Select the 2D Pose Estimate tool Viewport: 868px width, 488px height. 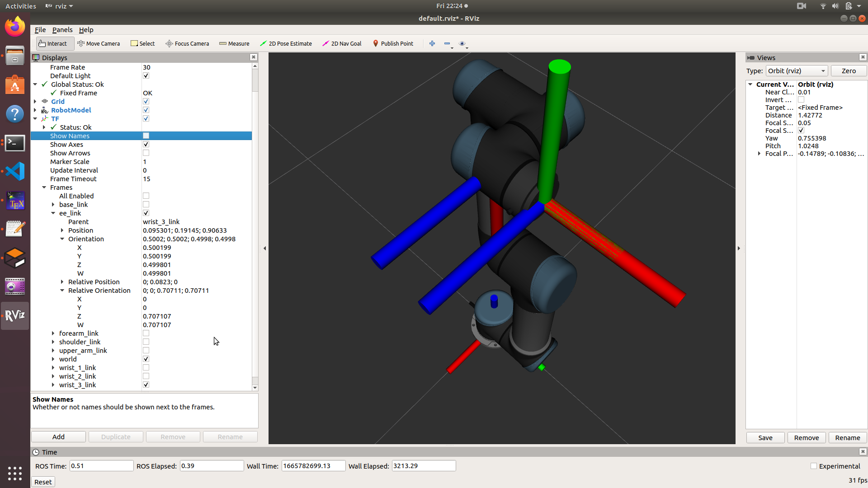pyautogui.click(x=286, y=43)
